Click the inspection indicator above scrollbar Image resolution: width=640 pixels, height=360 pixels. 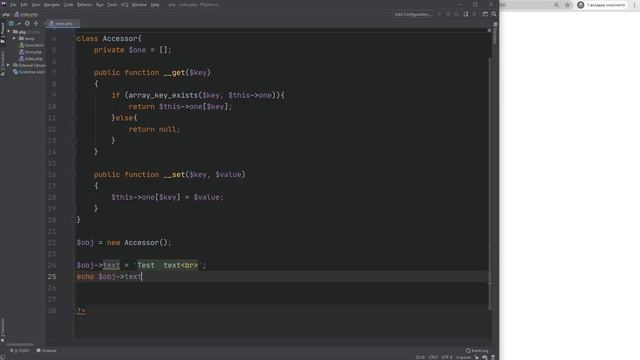pos(489,30)
